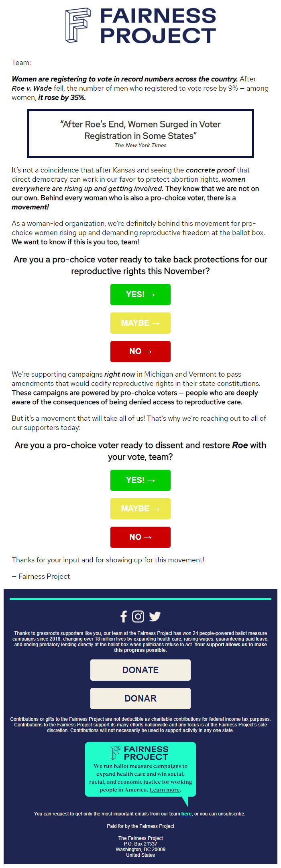Click the DONAR button
This screenshot has height=868, width=281.
tap(140, 698)
